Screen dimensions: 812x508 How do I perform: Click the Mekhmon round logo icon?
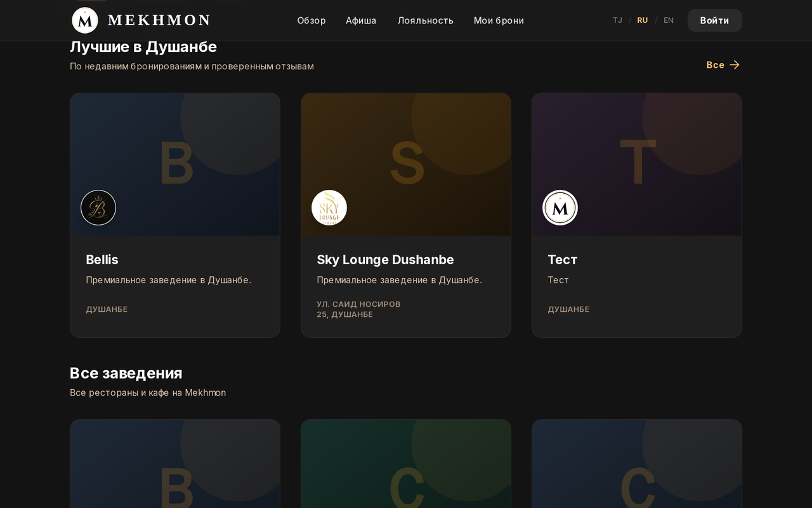coord(85,20)
